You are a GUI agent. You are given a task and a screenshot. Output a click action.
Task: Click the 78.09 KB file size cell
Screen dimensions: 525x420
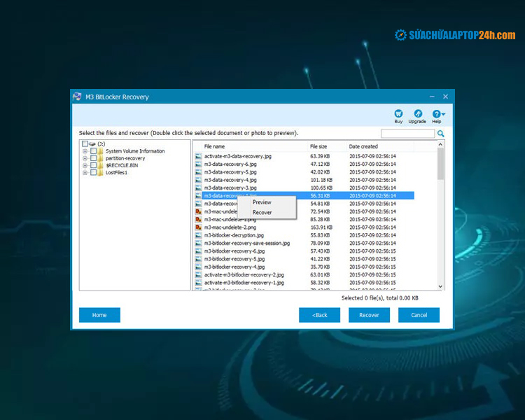pyautogui.click(x=320, y=243)
